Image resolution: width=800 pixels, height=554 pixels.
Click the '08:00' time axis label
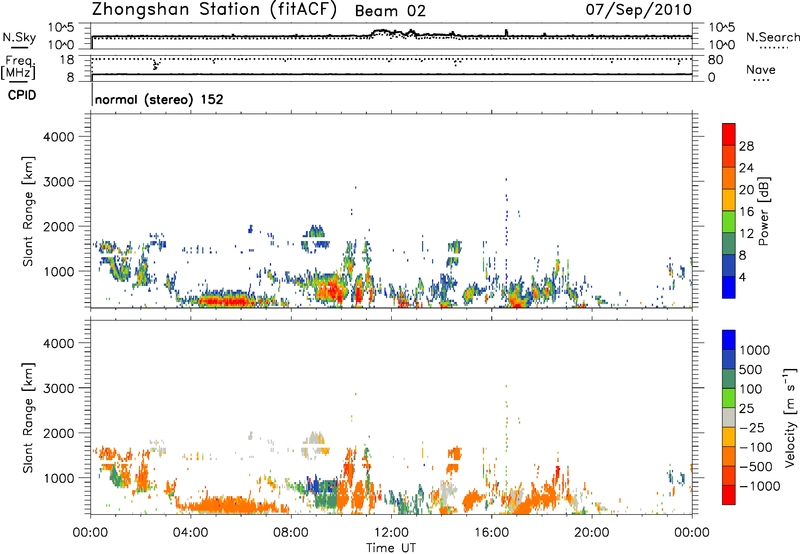290,533
